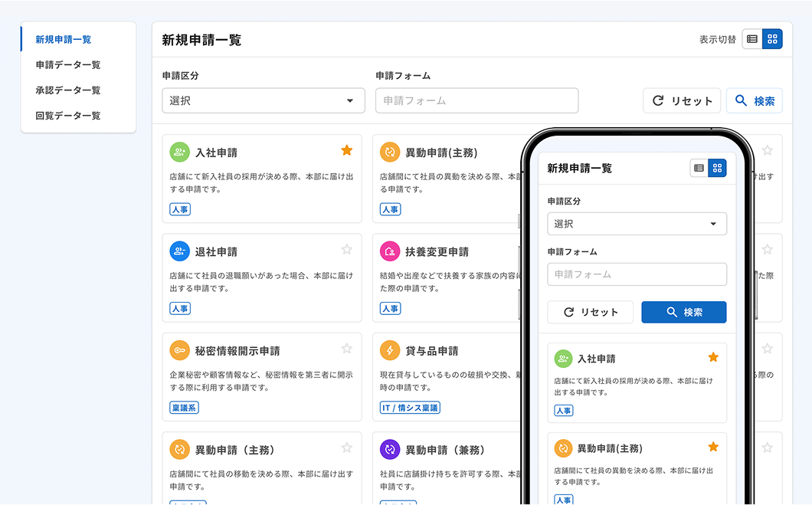Click the blue 退社申請 person icon
The image size is (812, 505).
(179, 251)
